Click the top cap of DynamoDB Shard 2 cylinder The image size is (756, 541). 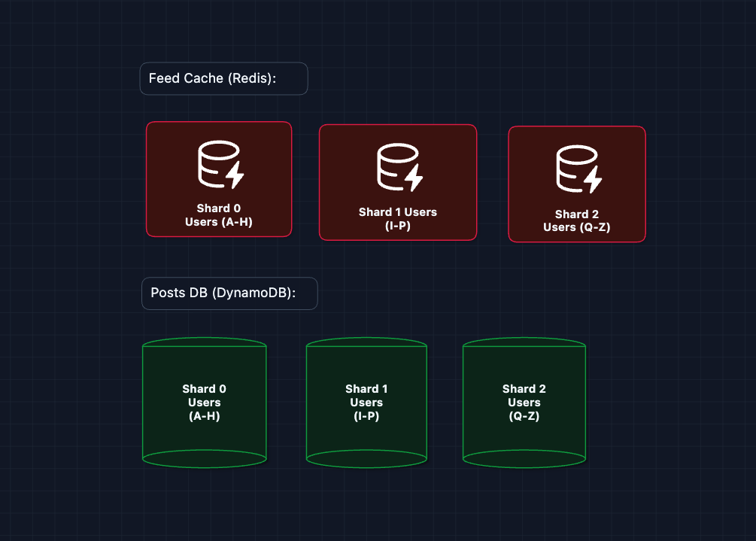(x=524, y=344)
